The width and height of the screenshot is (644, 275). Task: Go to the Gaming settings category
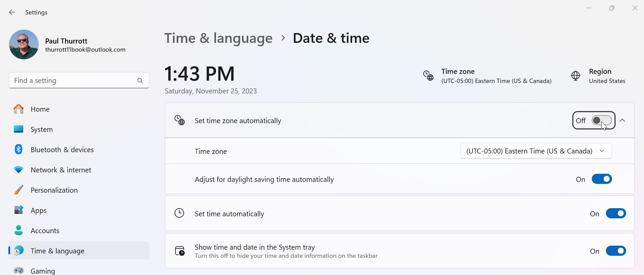point(42,271)
